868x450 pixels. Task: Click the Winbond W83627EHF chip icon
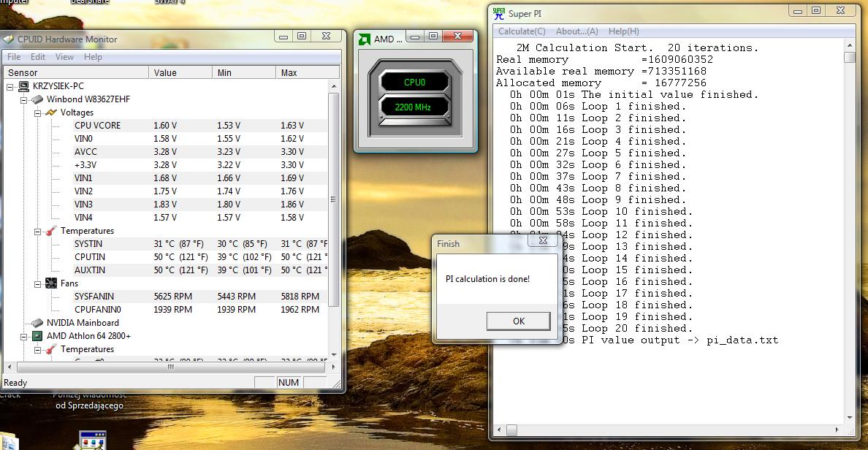[x=37, y=99]
